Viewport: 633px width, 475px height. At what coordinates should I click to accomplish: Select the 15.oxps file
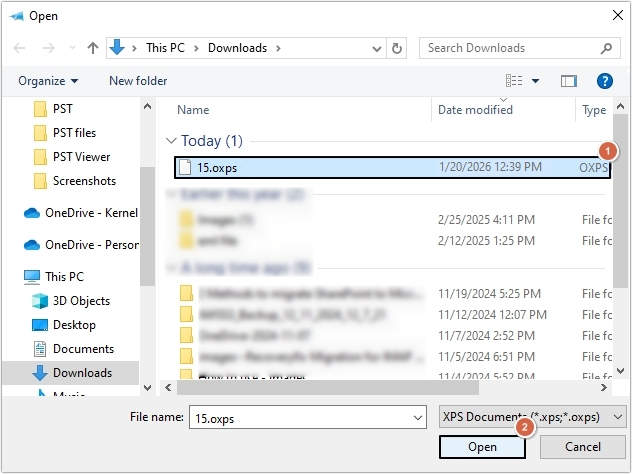392,167
